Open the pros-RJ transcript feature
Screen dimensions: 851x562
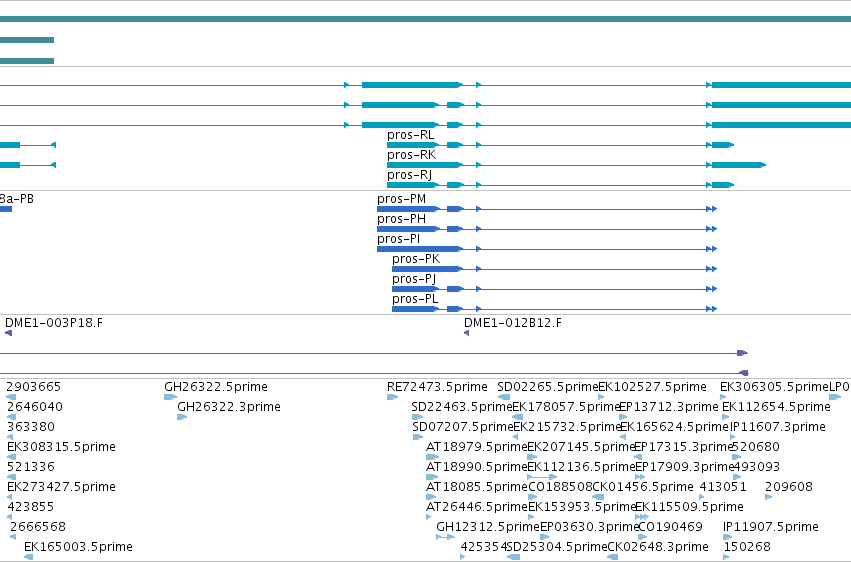[x=560, y=185]
